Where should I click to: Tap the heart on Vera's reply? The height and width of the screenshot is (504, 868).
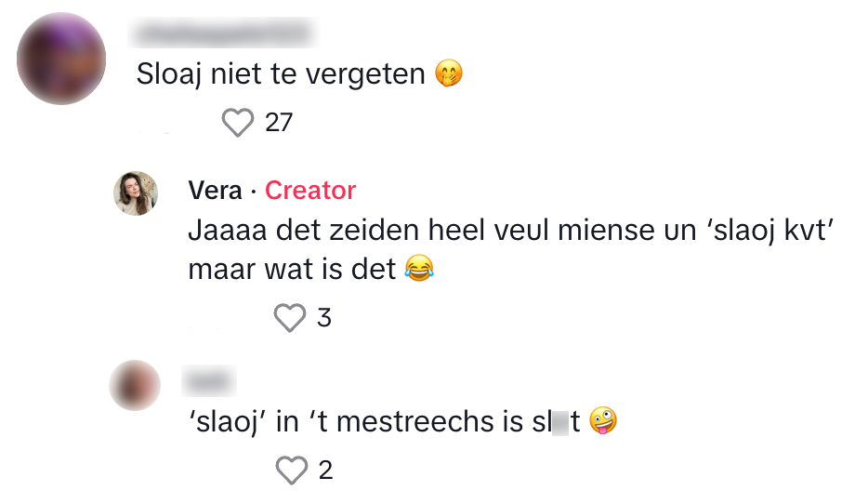tap(290, 318)
